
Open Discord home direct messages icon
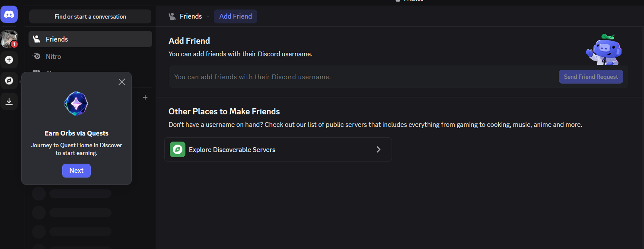[x=9, y=14]
